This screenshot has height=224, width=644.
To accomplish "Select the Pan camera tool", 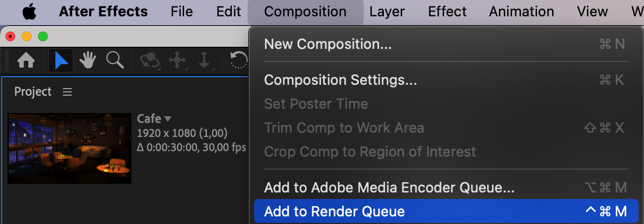I will 177,61.
